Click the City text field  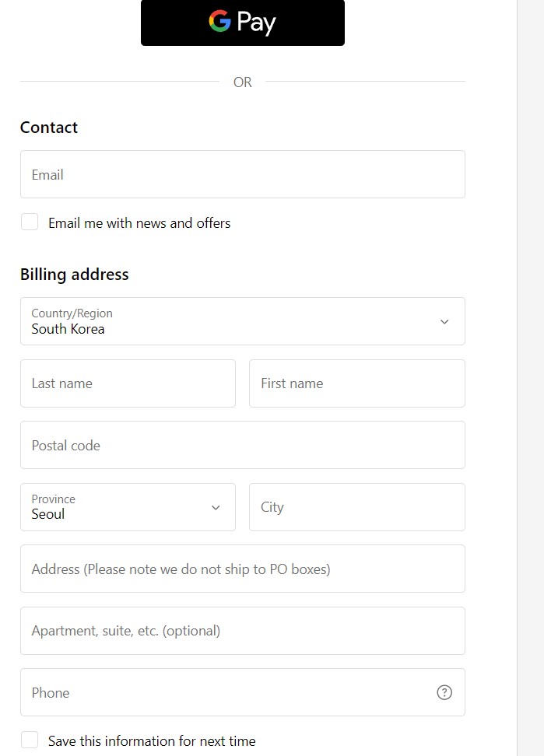(356, 507)
